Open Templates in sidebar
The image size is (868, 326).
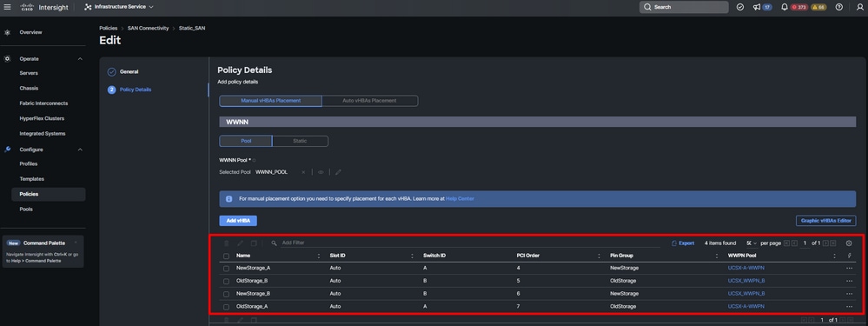31,179
